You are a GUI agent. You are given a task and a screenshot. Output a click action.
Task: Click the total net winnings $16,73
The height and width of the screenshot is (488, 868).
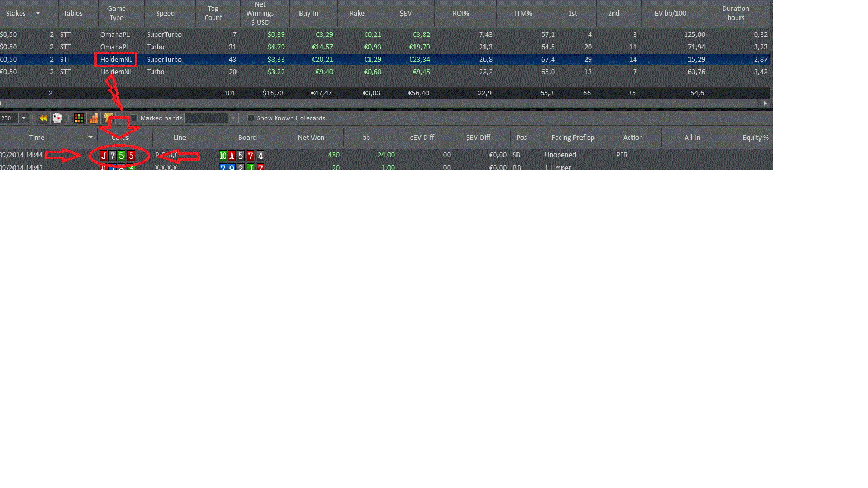pyautogui.click(x=273, y=93)
